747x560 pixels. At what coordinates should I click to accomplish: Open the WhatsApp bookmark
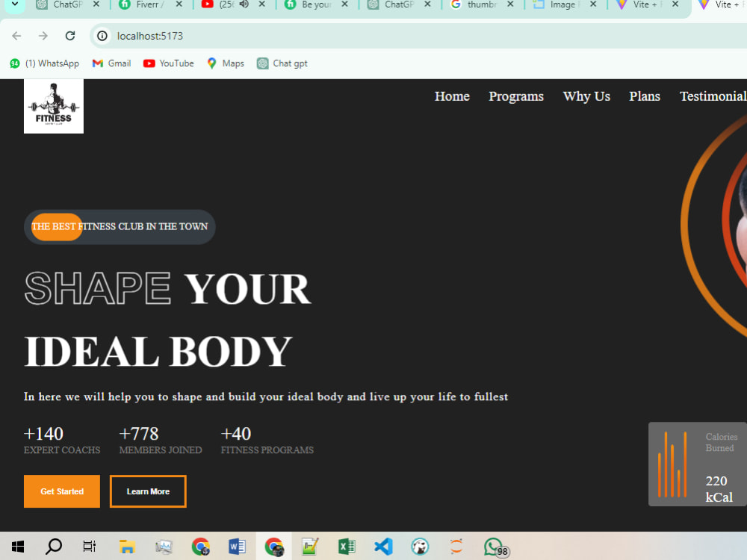(x=45, y=63)
